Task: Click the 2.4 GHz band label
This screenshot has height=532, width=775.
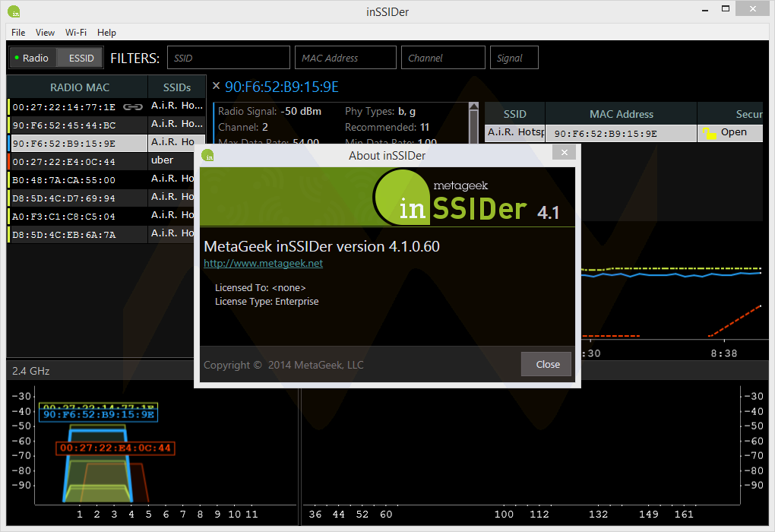Action: [30, 371]
